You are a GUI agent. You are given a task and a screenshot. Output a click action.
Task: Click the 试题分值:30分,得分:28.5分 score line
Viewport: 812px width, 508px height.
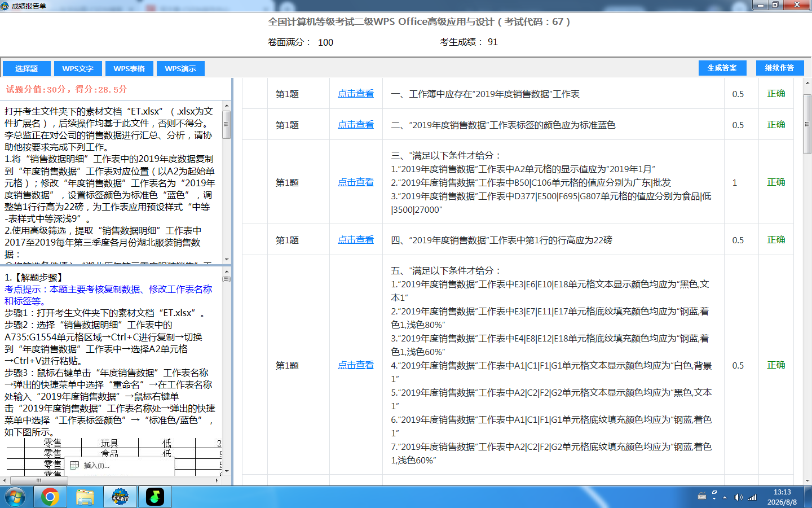click(x=67, y=89)
